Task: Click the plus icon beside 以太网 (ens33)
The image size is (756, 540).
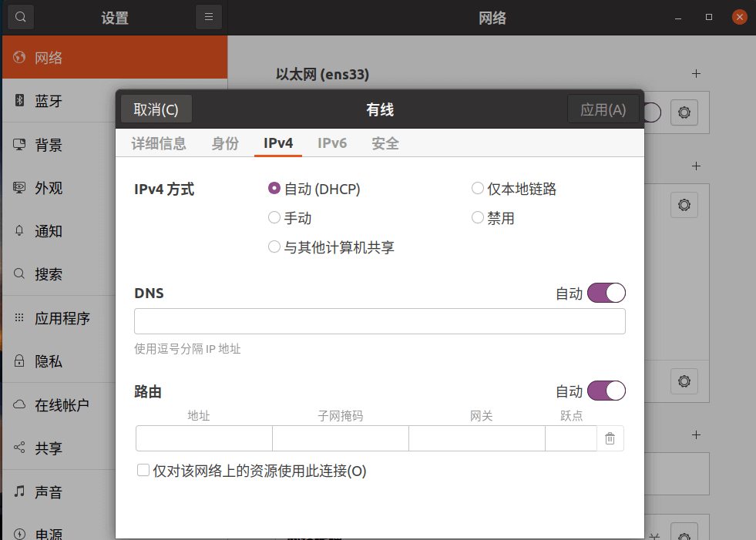Action: pyautogui.click(x=696, y=74)
